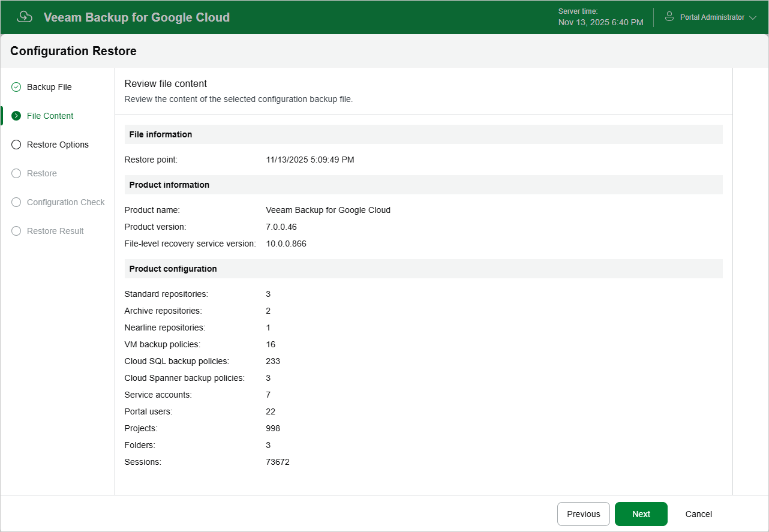Click the Standard repositories label

166,294
